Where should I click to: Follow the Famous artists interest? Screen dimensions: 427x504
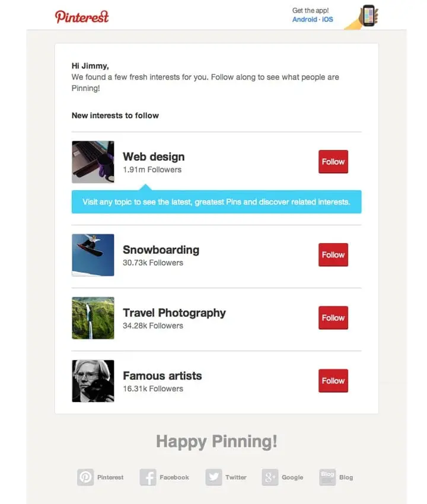point(333,381)
